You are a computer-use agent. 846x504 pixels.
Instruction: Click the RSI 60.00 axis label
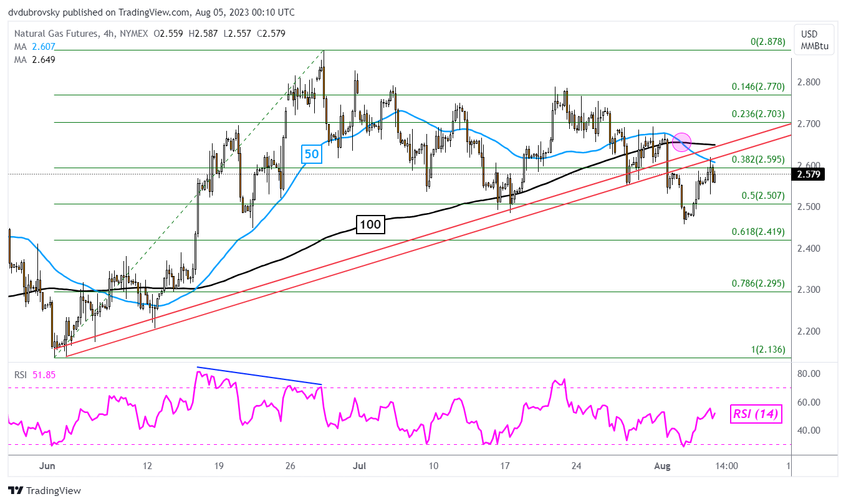pyautogui.click(x=810, y=402)
